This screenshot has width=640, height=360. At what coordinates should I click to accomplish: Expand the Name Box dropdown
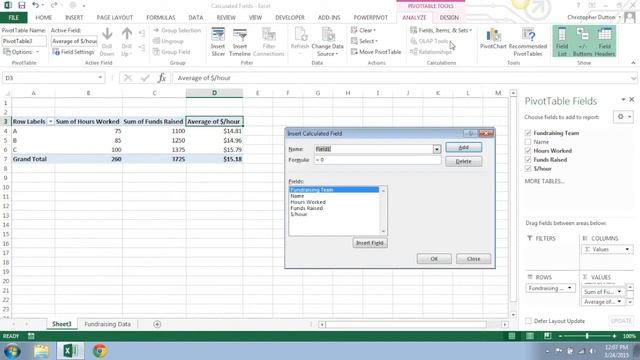click(x=100, y=78)
